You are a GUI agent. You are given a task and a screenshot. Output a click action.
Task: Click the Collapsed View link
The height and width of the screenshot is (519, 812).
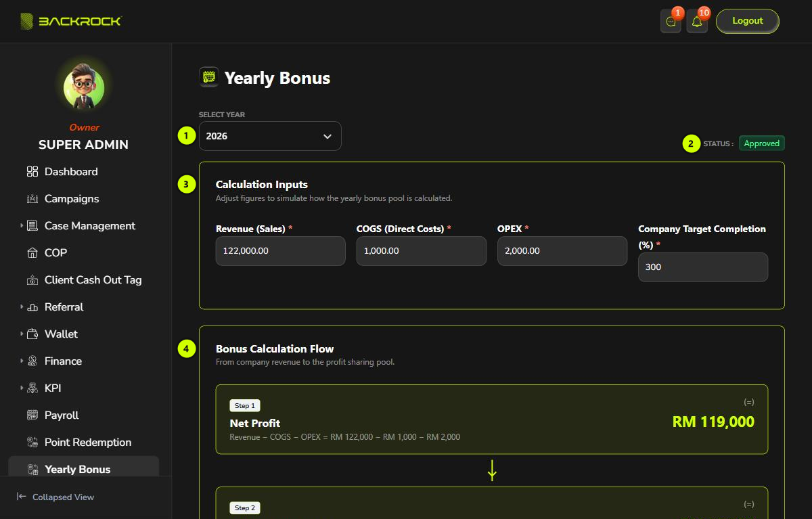click(63, 497)
